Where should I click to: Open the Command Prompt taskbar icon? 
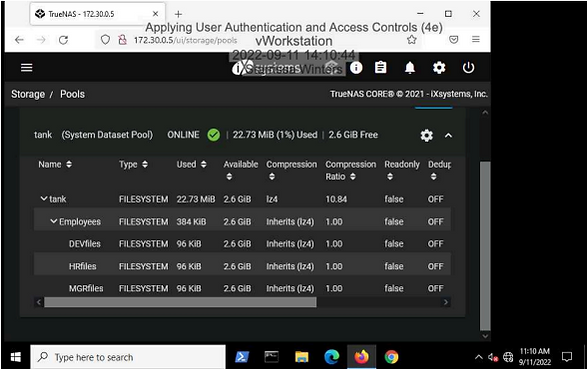pos(272,357)
